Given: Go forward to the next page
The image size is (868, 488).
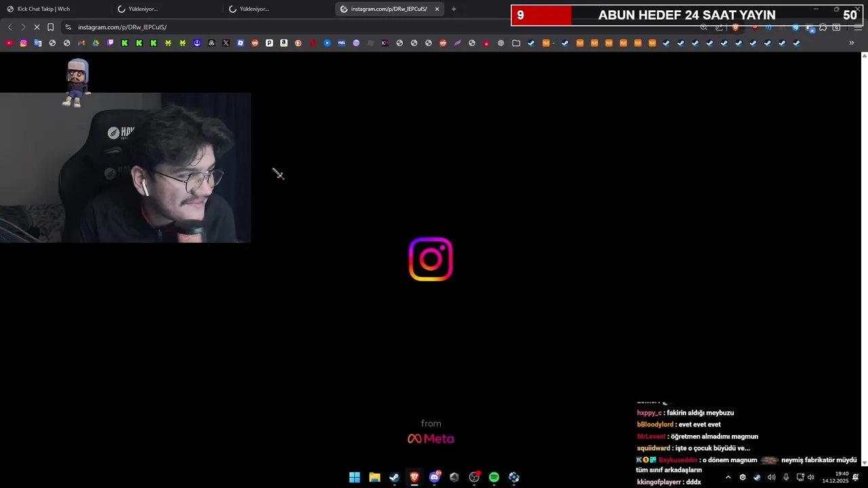Looking at the screenshot, I should tap(23, 27).
